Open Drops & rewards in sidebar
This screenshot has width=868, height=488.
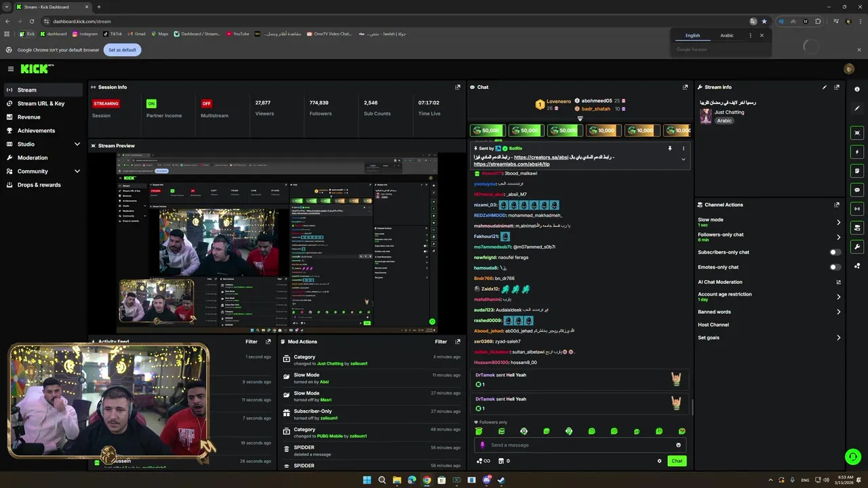[x=43, y=185]
